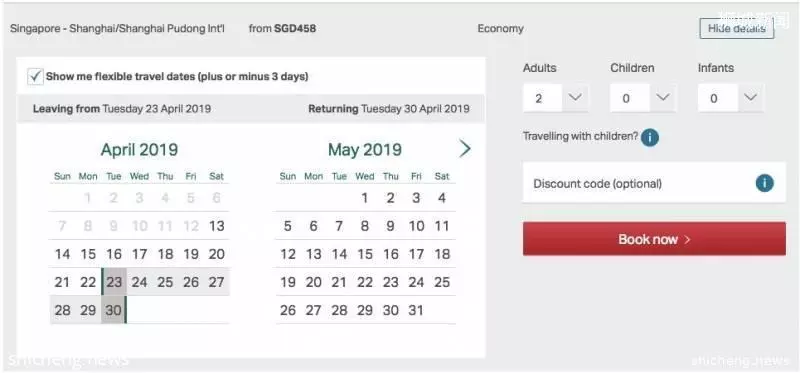Click the Book now button
The image size is (800, 373).
click(654, 239)
